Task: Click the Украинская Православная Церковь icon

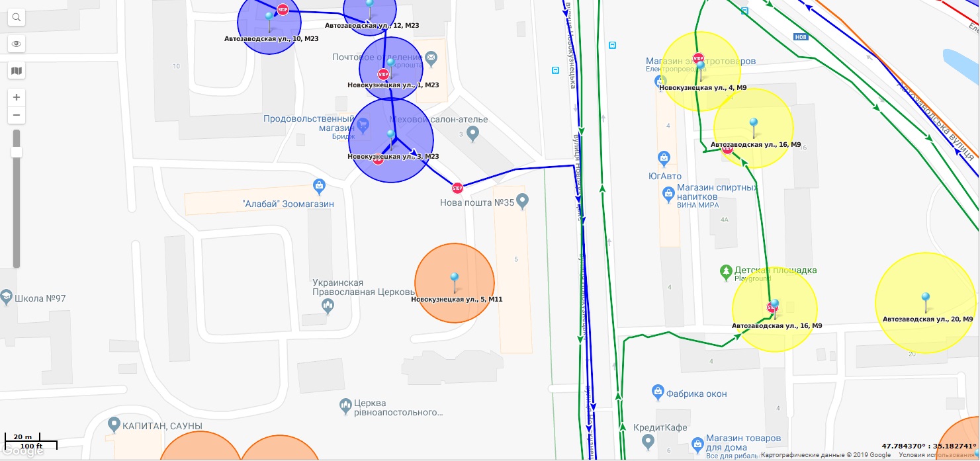Action: [x=328, y=306]
